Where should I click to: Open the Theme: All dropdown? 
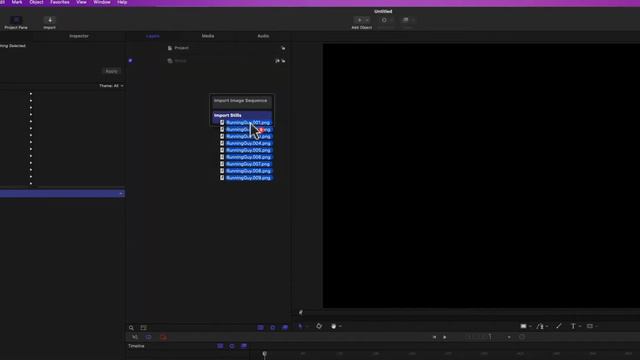(x=111, y=86)
